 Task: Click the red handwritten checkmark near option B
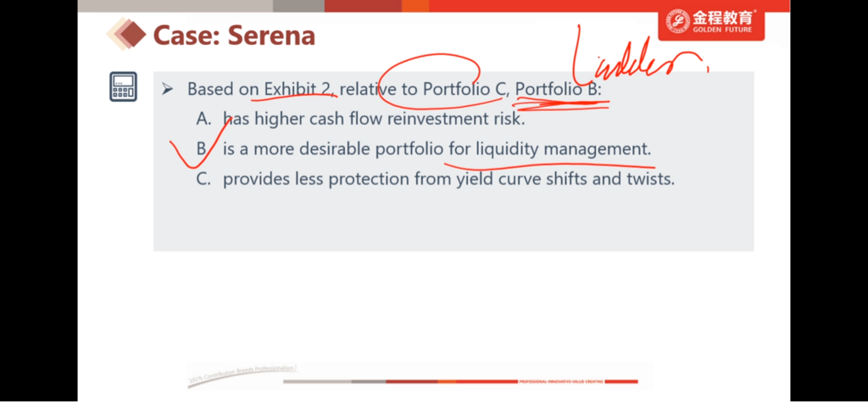[188, 148]
